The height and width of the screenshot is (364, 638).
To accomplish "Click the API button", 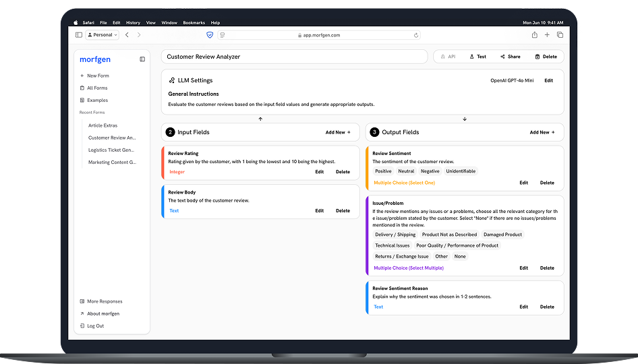I will [x=448, y=57].
